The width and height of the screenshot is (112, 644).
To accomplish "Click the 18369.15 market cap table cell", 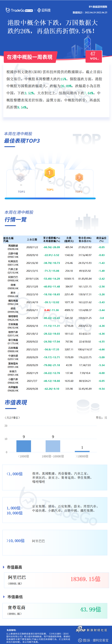I will tap(69, 279).
